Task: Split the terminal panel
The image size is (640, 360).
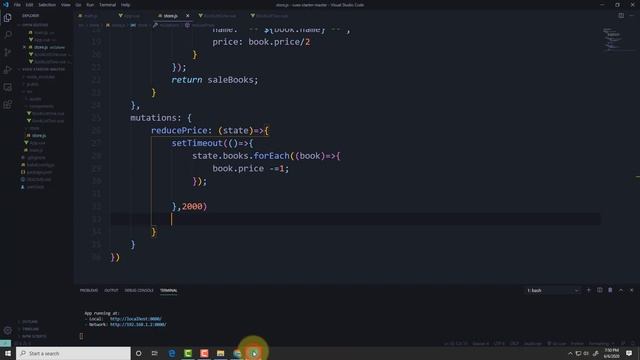Action: tap(600, 290)
